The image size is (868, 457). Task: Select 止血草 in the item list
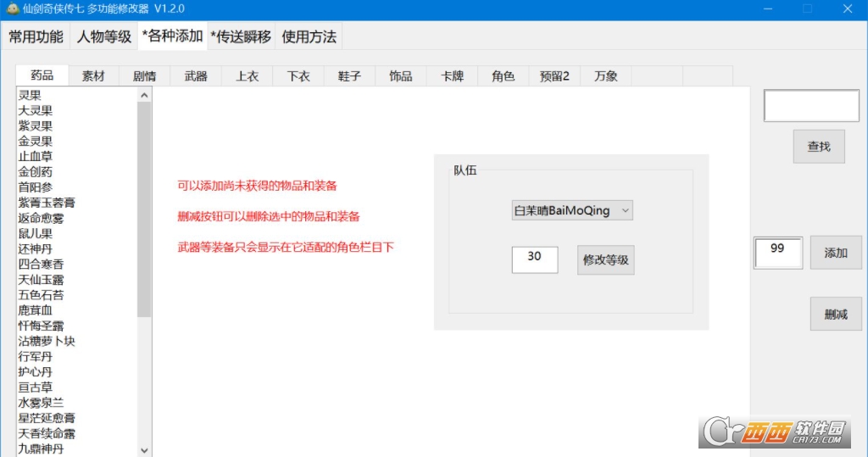[x=36, y=157]
